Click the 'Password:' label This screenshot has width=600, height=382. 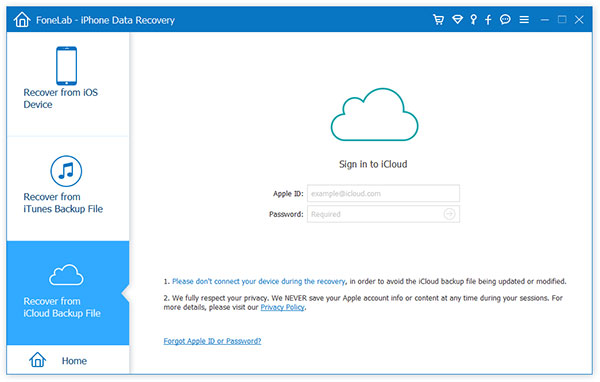click(x=286, y=214)
